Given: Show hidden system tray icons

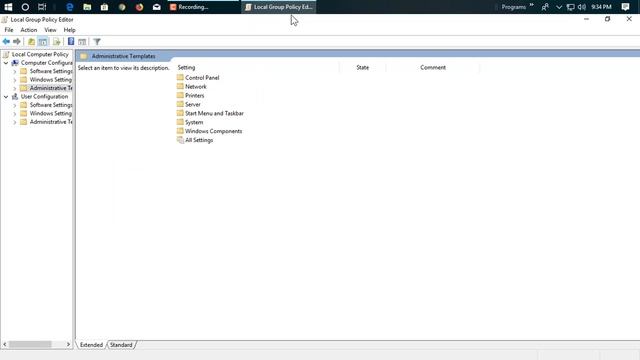Looking at the screenshot, I should [x=559, y=7].
